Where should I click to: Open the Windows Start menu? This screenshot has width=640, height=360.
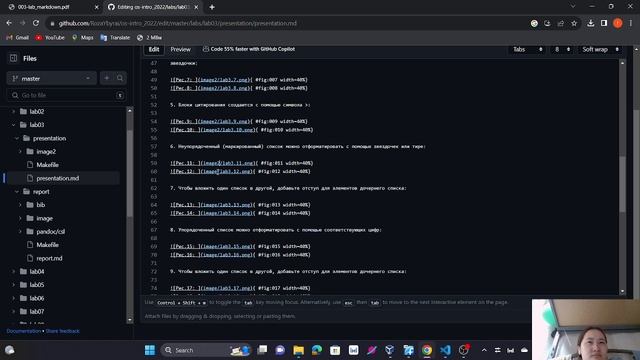click(x=150, y=350)
